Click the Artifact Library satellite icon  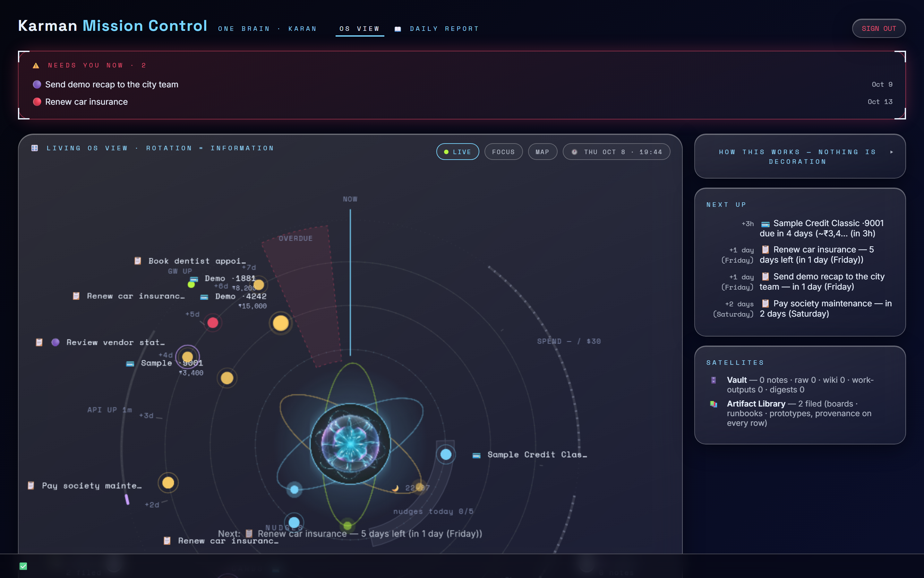tap(713, 404)
